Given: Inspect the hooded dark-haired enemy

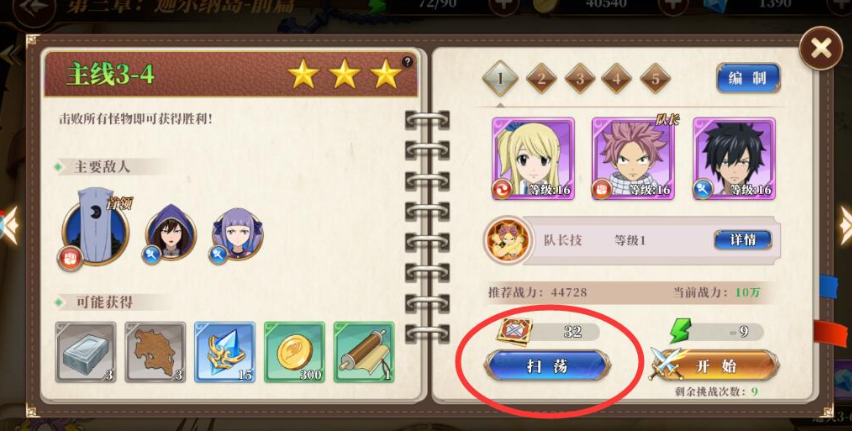Looking at the screenshot, I should [171, 234].
